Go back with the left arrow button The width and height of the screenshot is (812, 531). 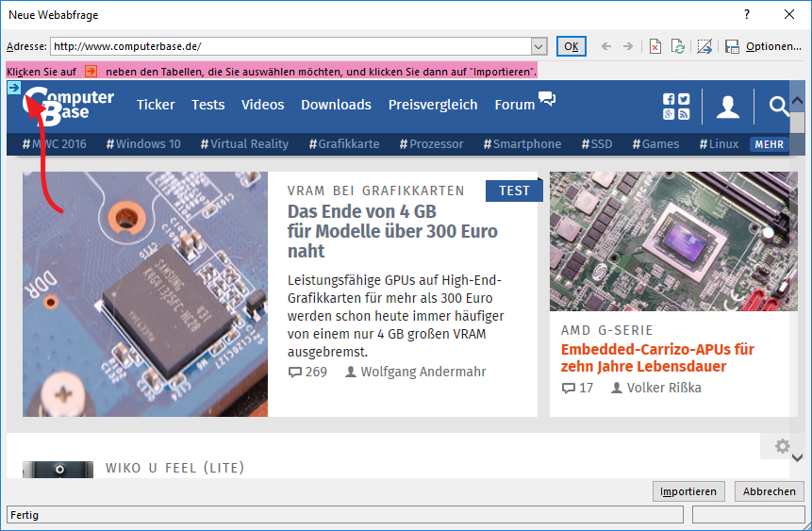tap(606, 46)
